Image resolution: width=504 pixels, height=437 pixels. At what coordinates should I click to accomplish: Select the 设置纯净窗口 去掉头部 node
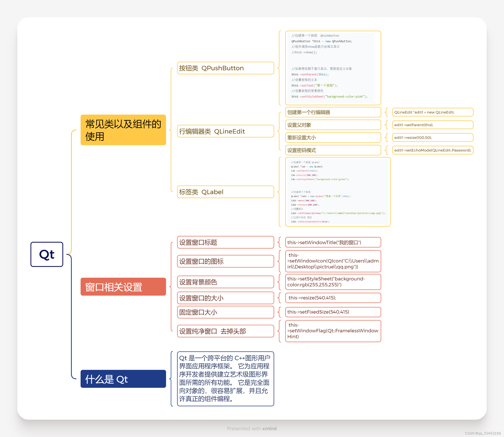click(x=225, y=331)
